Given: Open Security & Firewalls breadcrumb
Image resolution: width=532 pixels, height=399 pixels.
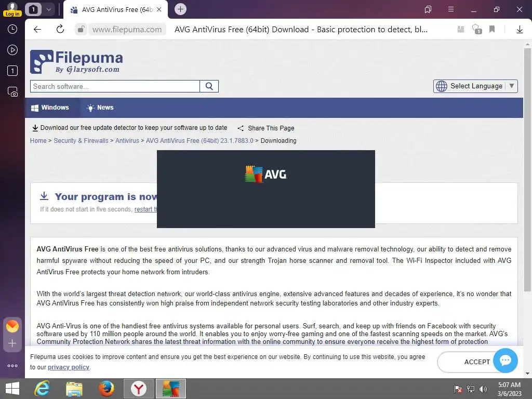Looking at the screenshot, I should (81, 140).
